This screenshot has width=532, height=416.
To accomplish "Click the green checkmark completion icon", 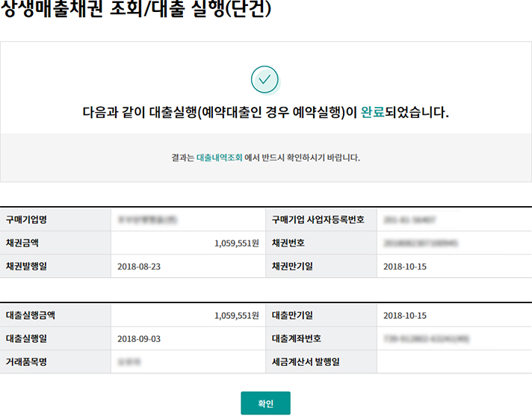I will tap(265, 79).
